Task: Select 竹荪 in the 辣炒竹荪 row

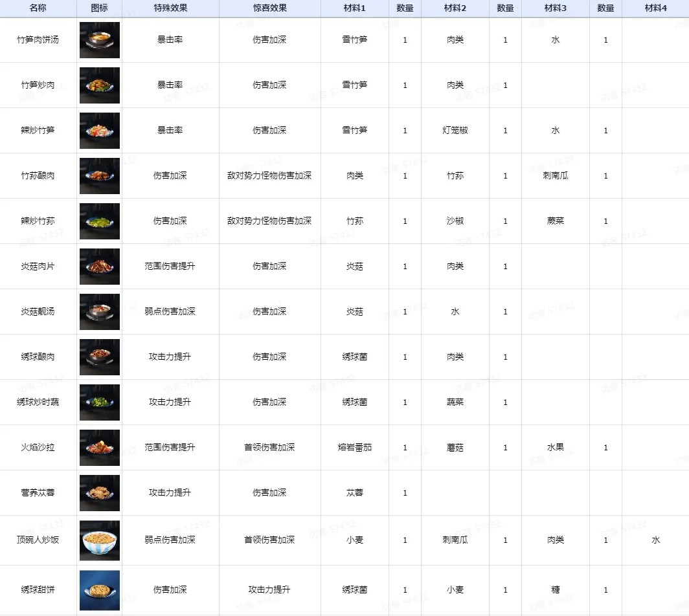Action: (x=355, y=221)
